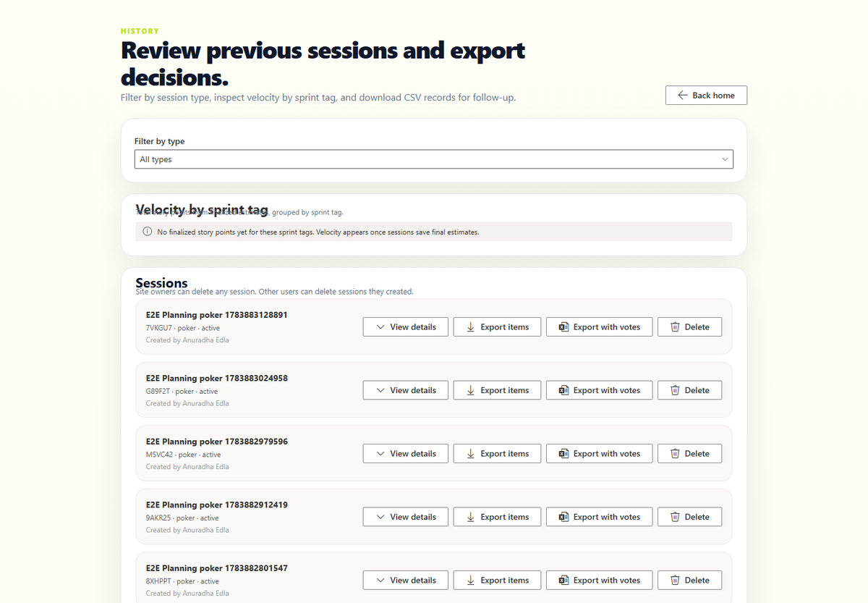The width and height of the screenshot is (868, 603).
Task: Expand View details for session G89F2T
Action: point(406,390)
